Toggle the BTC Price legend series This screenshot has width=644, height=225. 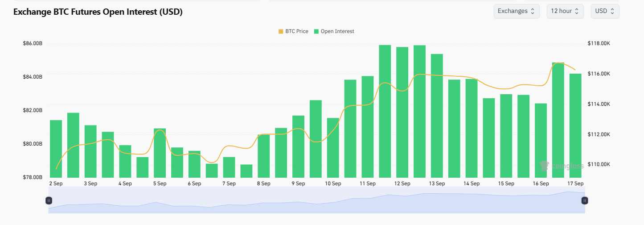tap(293, 31)
